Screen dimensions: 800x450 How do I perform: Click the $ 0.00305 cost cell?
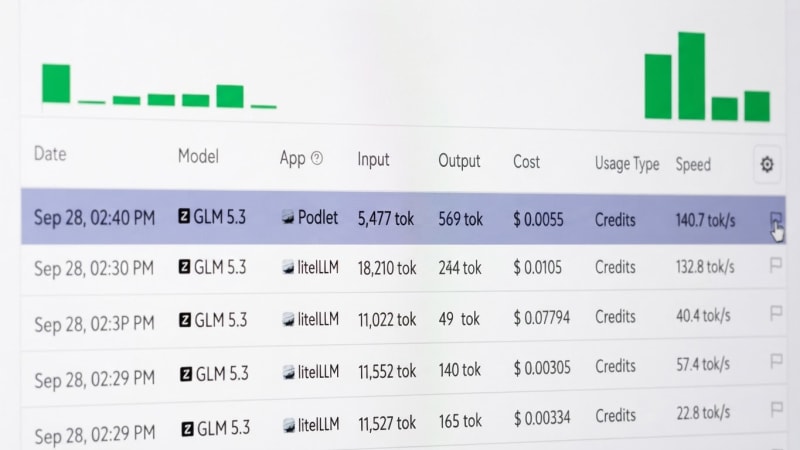tap(542, 368)
